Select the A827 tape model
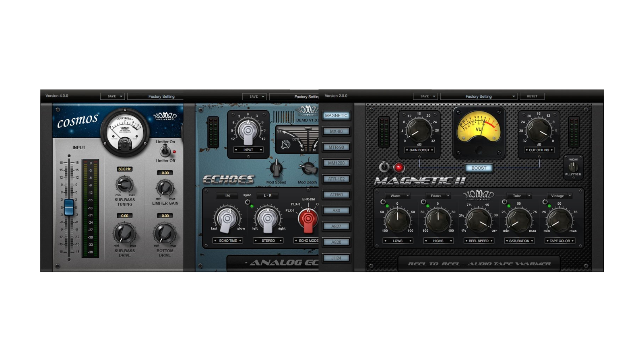This screenshot has height=362, width=644. click(336, 226)
